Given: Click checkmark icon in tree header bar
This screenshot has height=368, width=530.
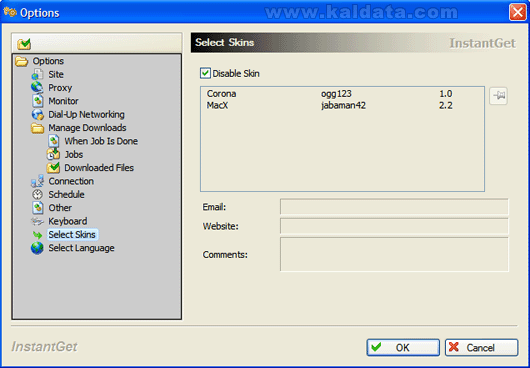Looking at the screenshot, I should pyautogui.click(x=24, y=44).
